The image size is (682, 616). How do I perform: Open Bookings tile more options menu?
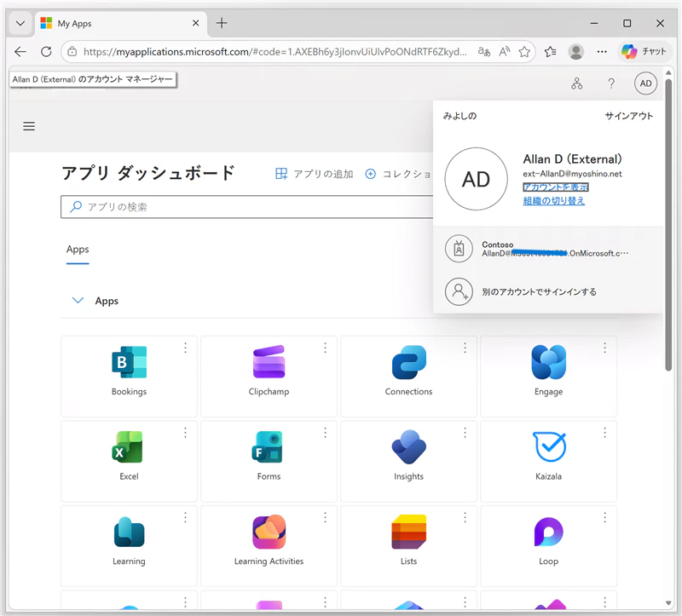[x=185, y=348]
